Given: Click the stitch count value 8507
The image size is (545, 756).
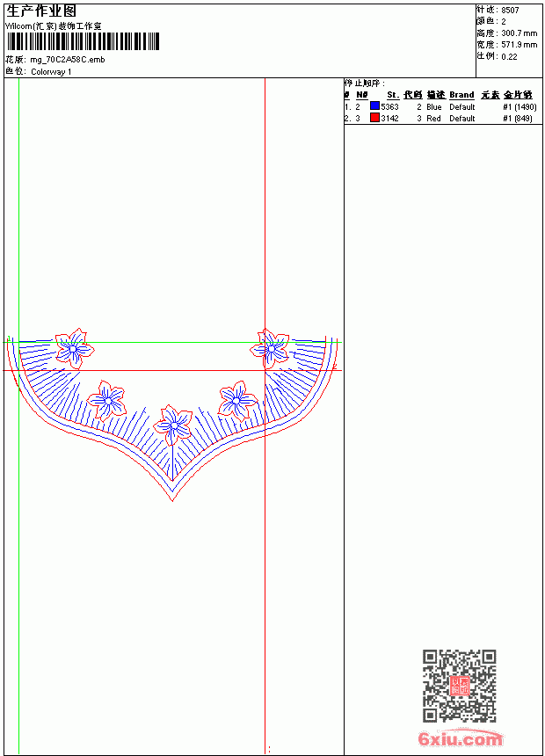Looking at the screenshot, I should pos(510,11).
